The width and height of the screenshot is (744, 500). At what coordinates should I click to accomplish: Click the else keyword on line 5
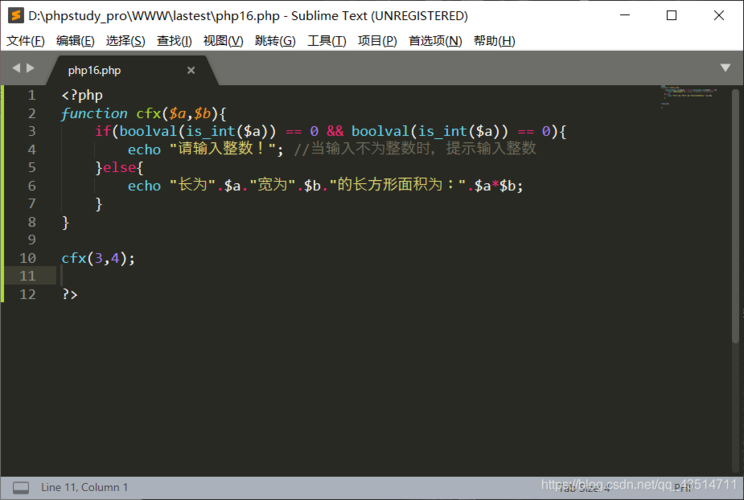pyautogui.click(x=119, y=167)
